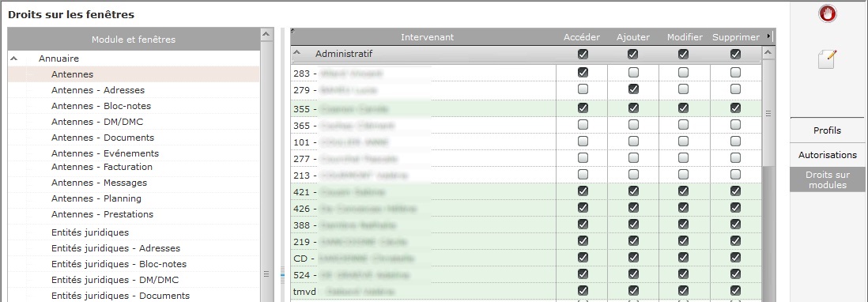Toggle Accéder checkbox for intervenant 283
The height and width of the screenshot is (302, 868).
coord(583,73)
